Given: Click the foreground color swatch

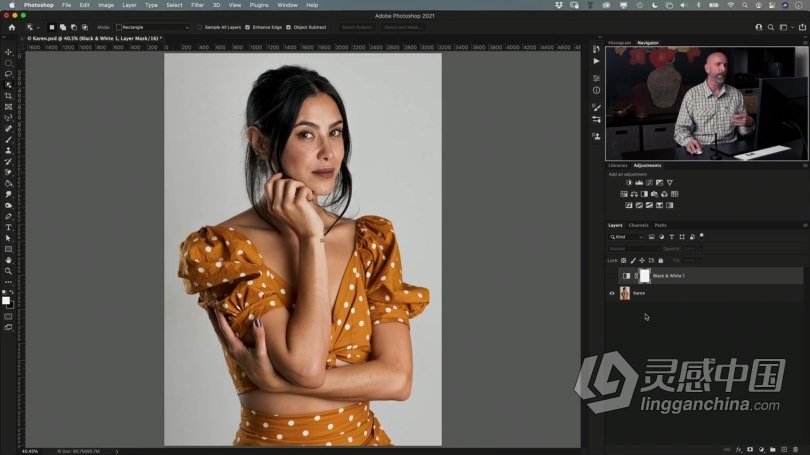Looking at the screenshot, I should (x=6, y=299).
